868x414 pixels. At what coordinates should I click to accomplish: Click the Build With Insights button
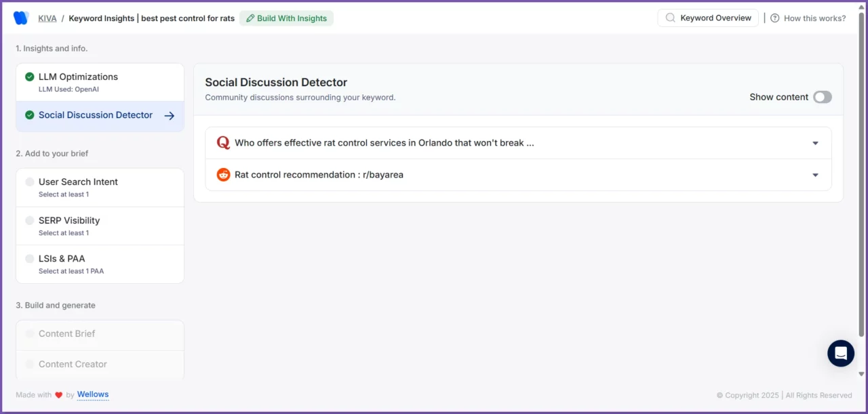286,18
